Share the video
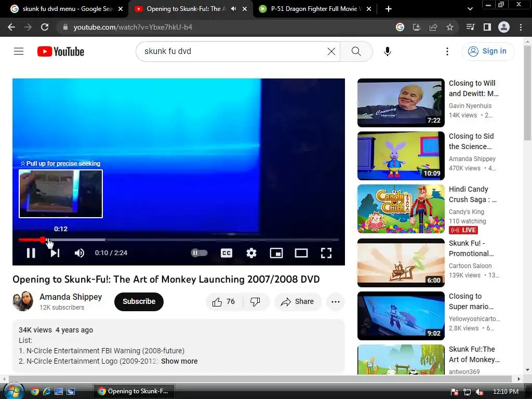 (x=298, y=302)
